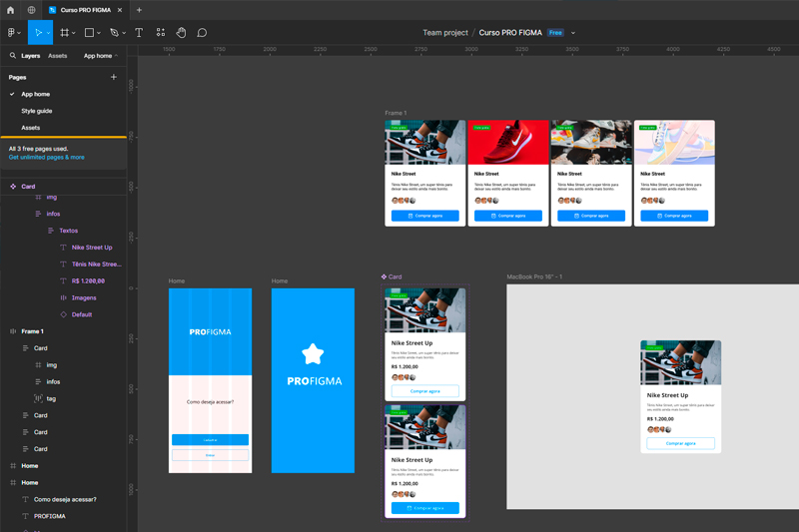
Task: Select the Frame tool
Action: click(65, 33)
